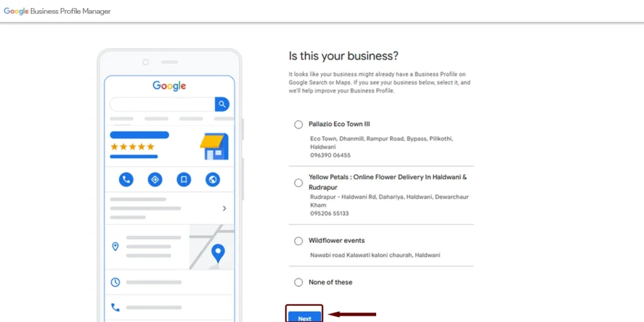The image size is (644, 322).
Task: Click the bookmark save icon in the mockup
Action: pyautogui.click(x=184, y=179)
